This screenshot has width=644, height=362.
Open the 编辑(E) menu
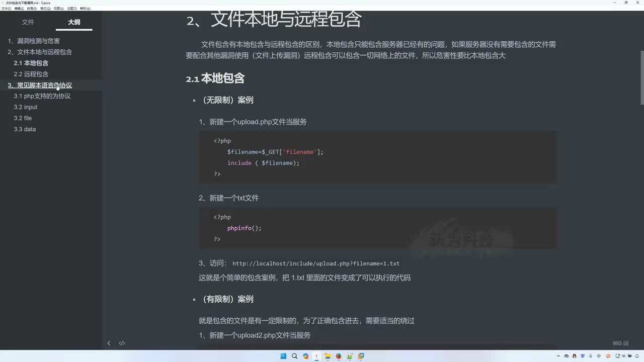pos(19,9)
